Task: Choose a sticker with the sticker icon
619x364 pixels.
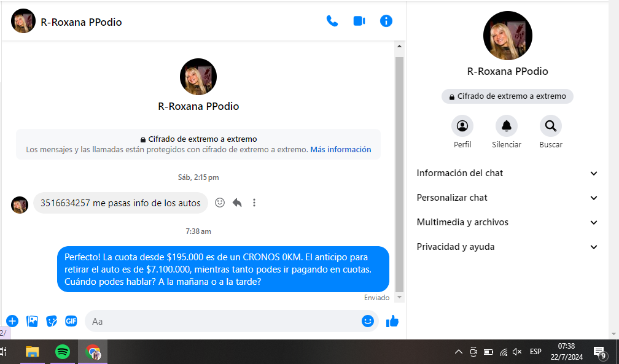Action: click(52, 321)
